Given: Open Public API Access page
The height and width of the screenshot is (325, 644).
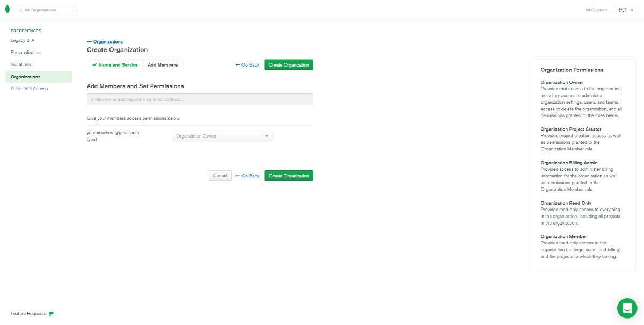Looking at the screenshot, I should click(29, 89).
